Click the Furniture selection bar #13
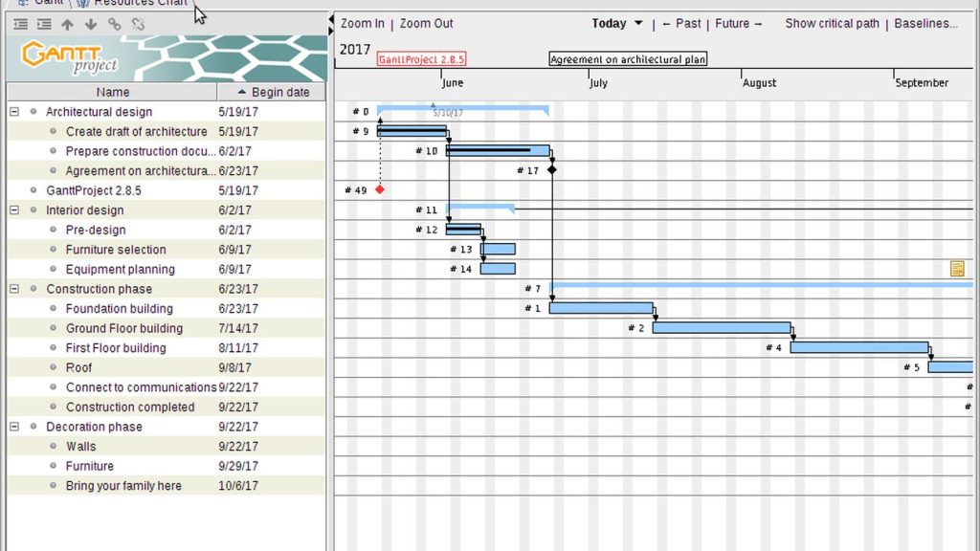 (498, 249)
